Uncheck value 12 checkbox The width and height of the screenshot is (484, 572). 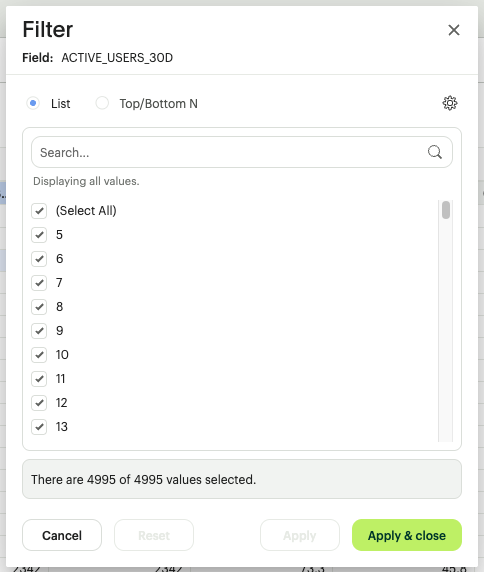(x=39, y=403)
